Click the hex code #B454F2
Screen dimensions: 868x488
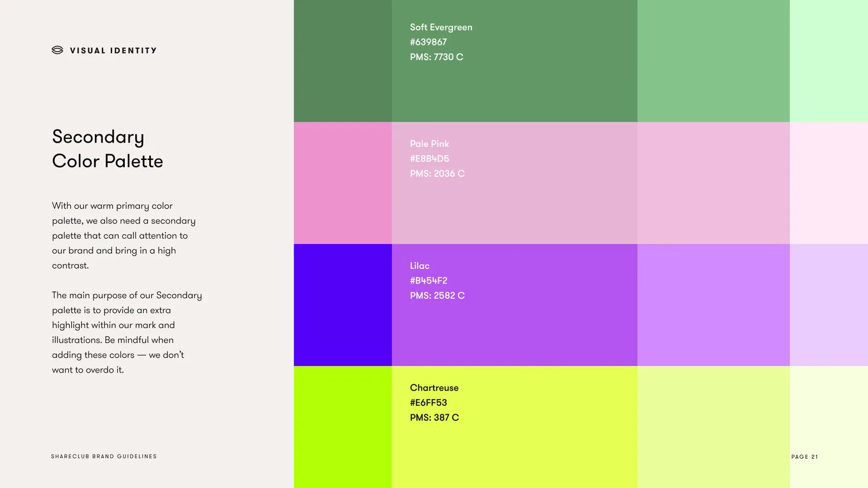[x=429, y=280]
